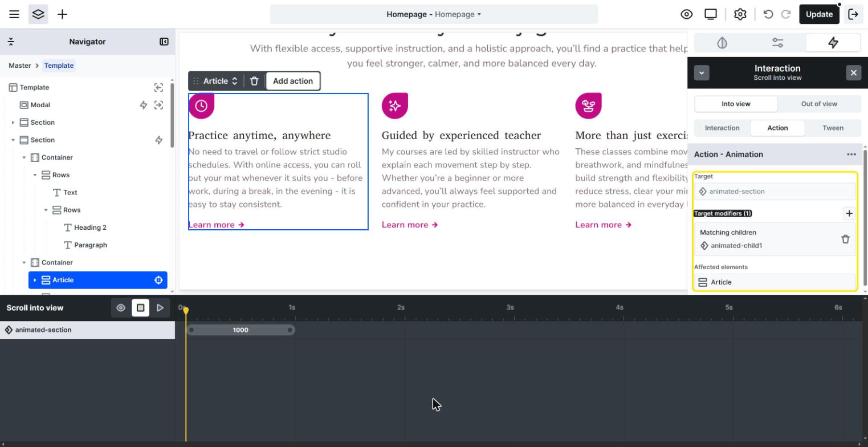Click the animated-section target field

pos(775,192)
